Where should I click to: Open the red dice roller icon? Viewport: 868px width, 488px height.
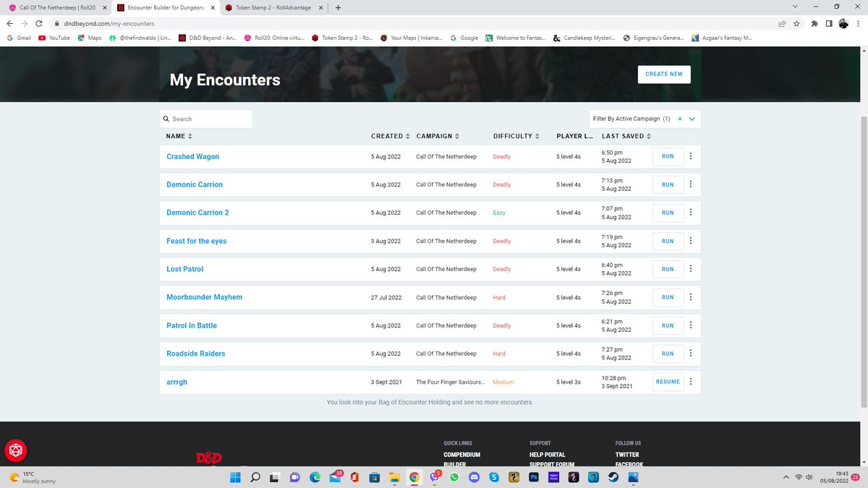[x=16, y=450]
